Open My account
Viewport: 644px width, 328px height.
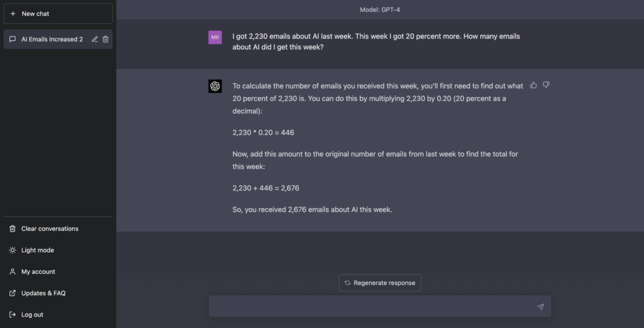(38, 272)
